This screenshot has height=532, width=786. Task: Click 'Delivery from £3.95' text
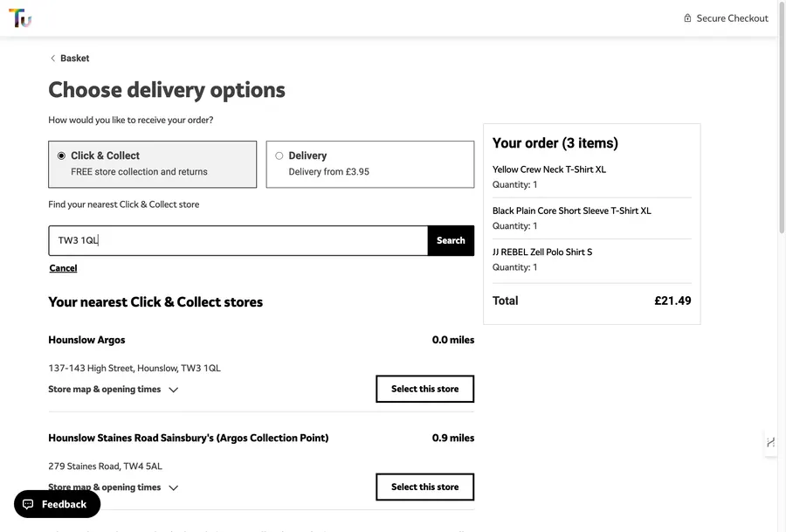coord(329,171)
